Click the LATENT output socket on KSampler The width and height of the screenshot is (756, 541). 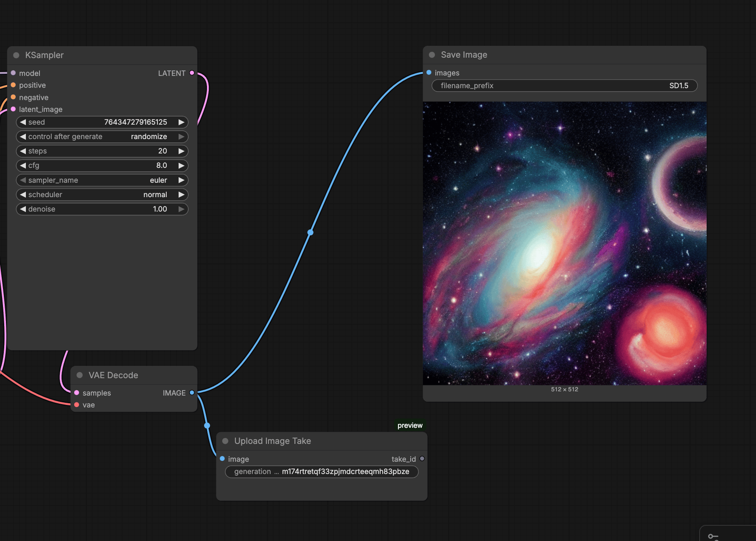point(192,73)
